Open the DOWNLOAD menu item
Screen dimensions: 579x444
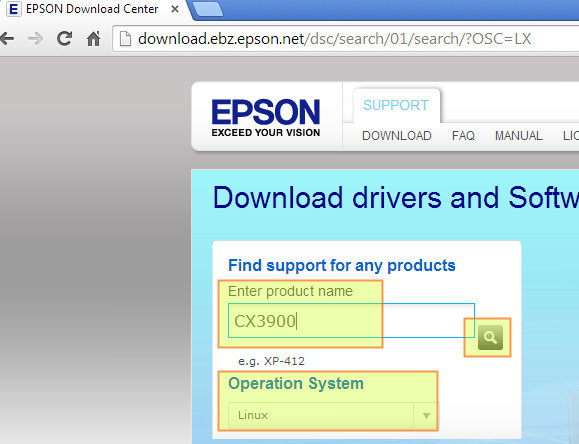point(397,136)
